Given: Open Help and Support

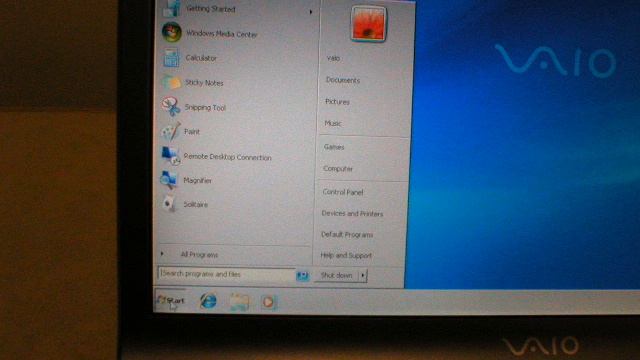Looking at the screenshot, I should coord(346,256).
